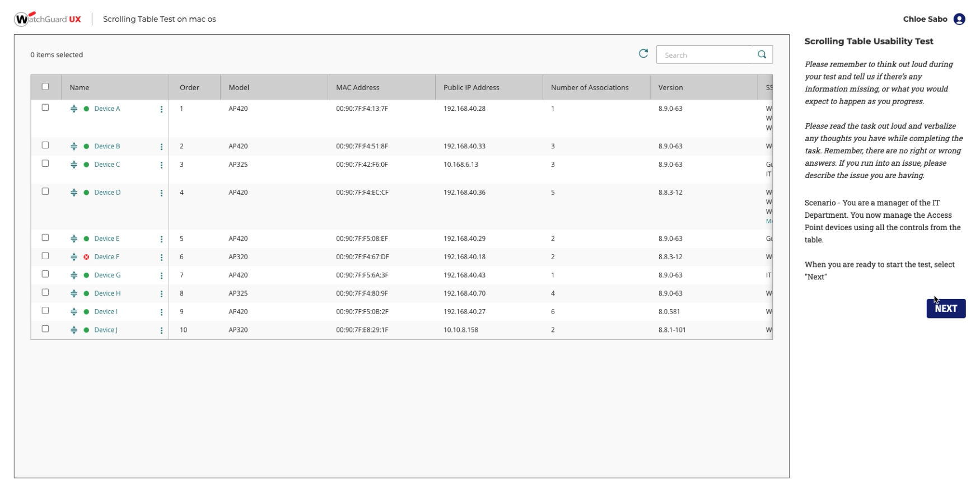Click the Number of Associations column header
980x491 pixels.
coord(589,87)
